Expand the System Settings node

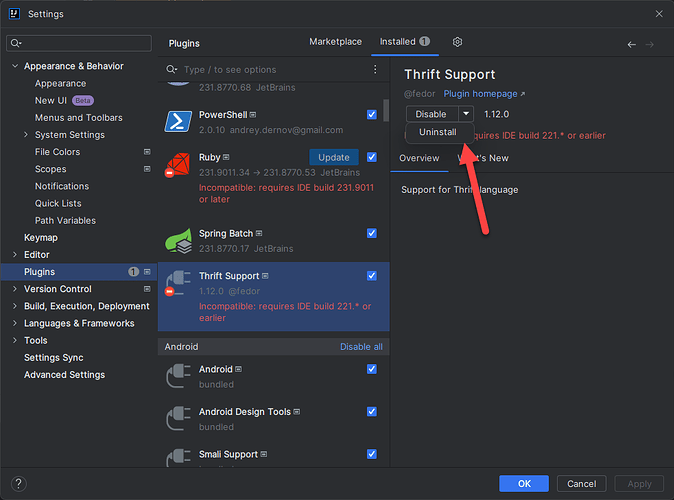point(26,135)
